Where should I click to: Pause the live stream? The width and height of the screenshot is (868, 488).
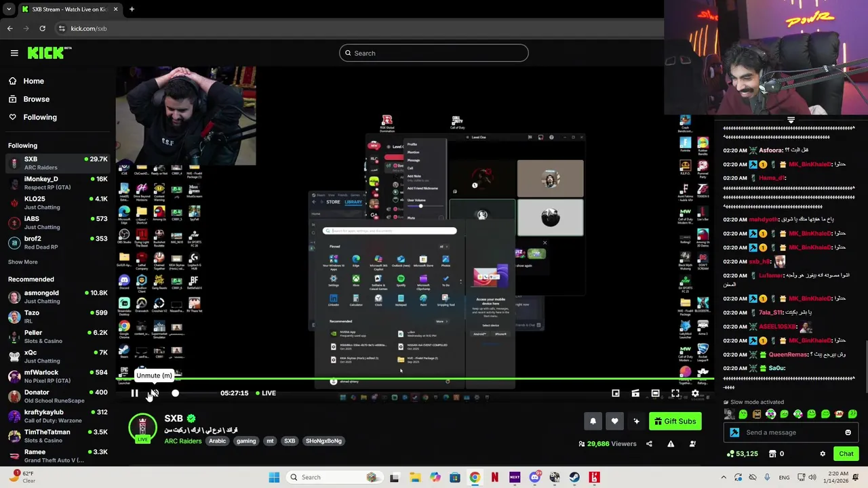134,393
